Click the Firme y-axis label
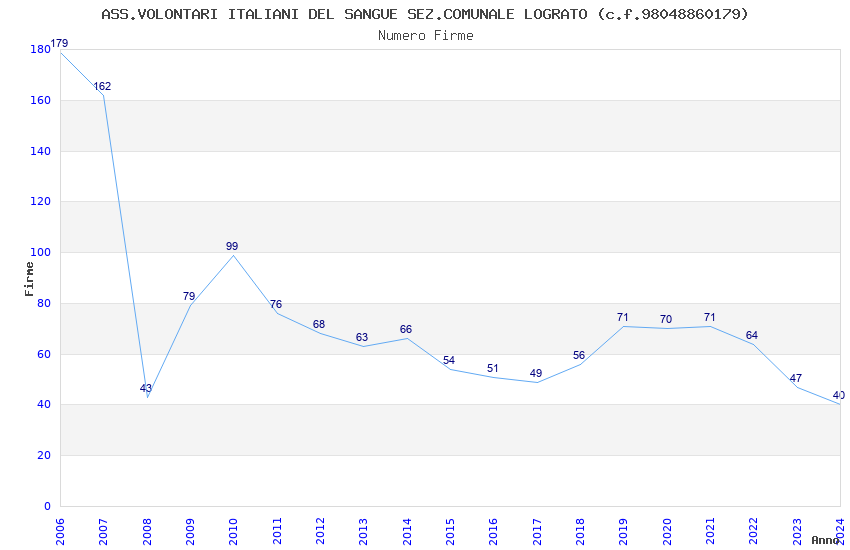The width and height of the screenshot is (850, 550). [x=29, y=278]
